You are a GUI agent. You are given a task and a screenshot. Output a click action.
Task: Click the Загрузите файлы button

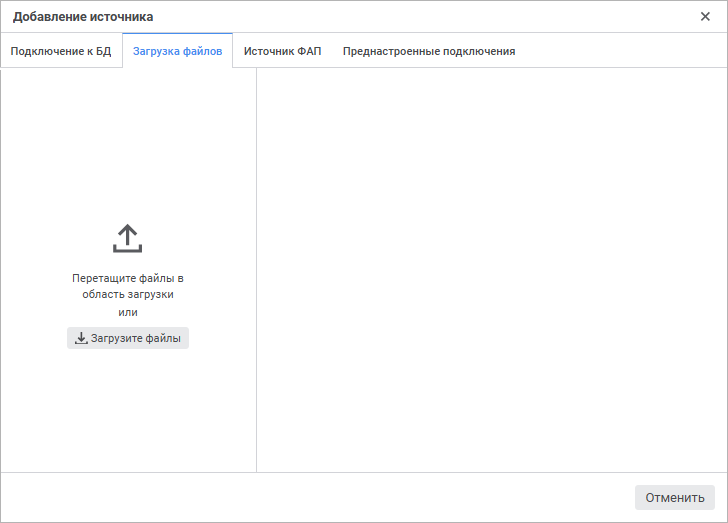click(128, 338)
